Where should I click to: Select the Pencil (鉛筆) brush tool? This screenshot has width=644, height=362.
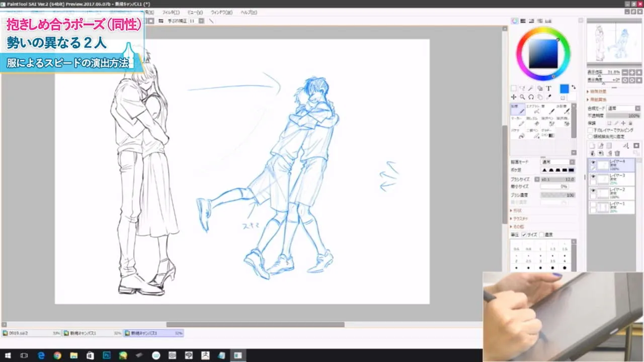pyautogui.click(x=518, y=109)
